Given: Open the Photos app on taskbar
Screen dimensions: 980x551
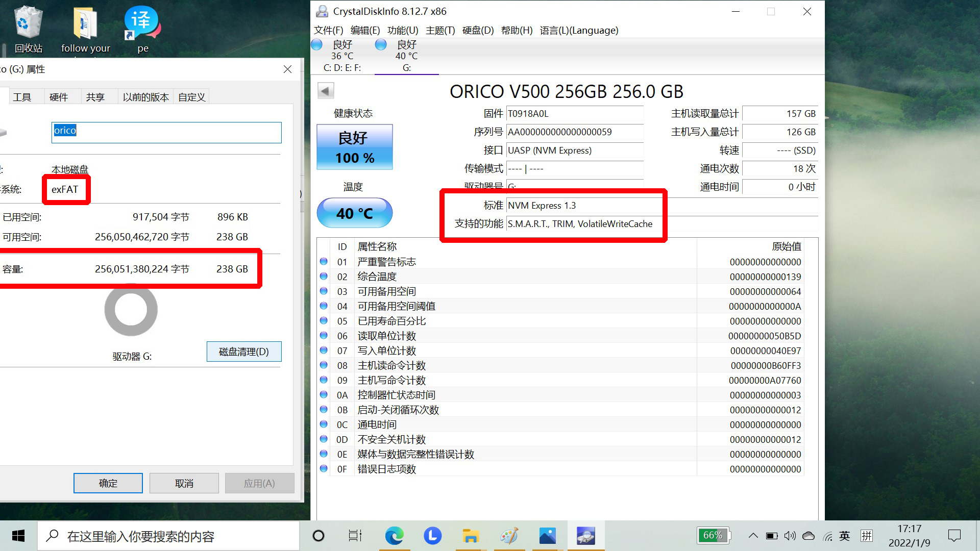Looking at the screenshot, I should click(x=547, y=536).
